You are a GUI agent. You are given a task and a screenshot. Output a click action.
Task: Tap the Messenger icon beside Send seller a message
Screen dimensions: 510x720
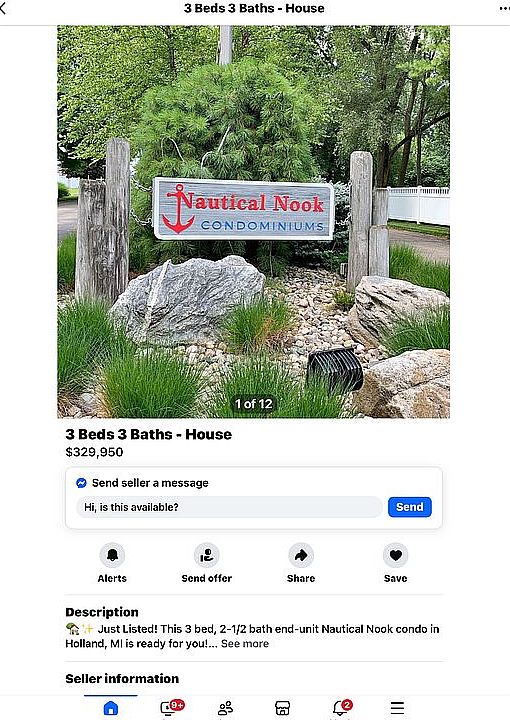point(81,483)
